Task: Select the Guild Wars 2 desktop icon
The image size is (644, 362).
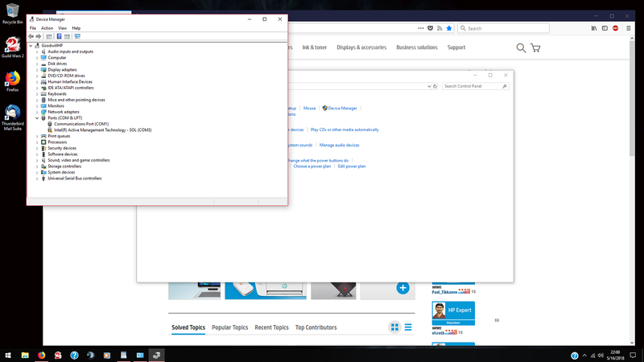Action: (x=12, y=47)
